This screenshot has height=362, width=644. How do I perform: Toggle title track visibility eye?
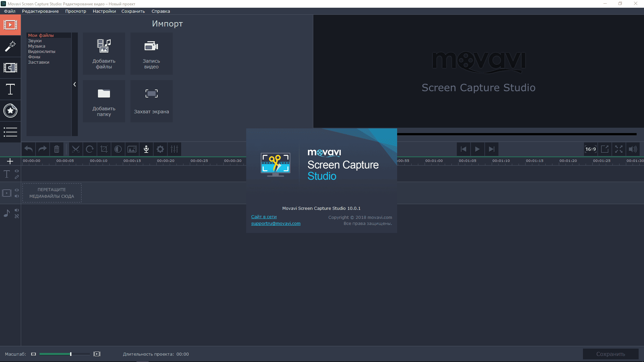click(x=17, y=171)
